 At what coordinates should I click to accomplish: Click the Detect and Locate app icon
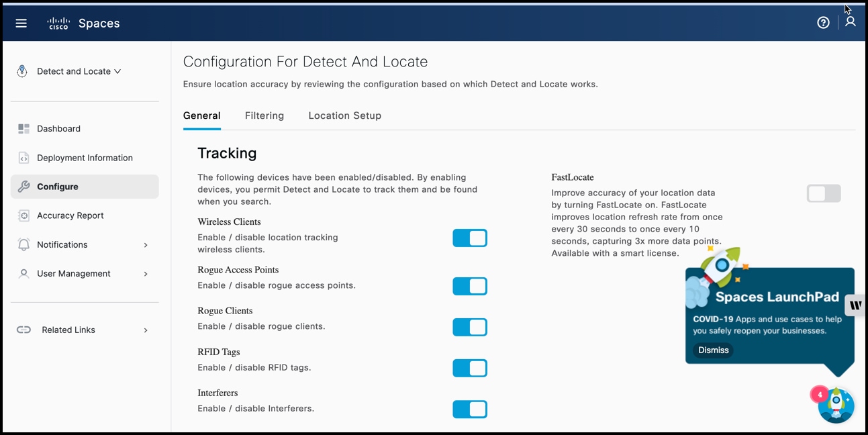[22, 71]
